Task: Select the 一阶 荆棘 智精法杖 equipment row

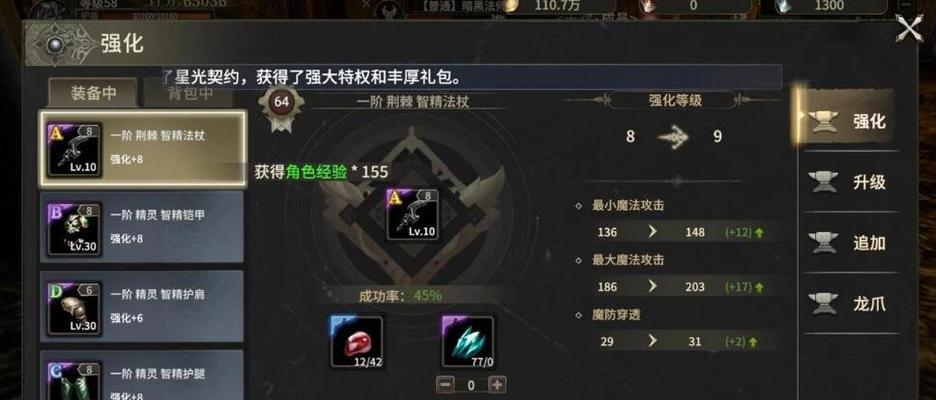Action: coord(143,148)
